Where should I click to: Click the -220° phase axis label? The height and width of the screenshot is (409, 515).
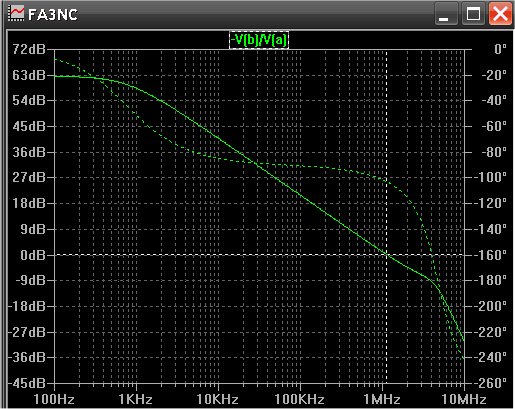tap(491, 332)
